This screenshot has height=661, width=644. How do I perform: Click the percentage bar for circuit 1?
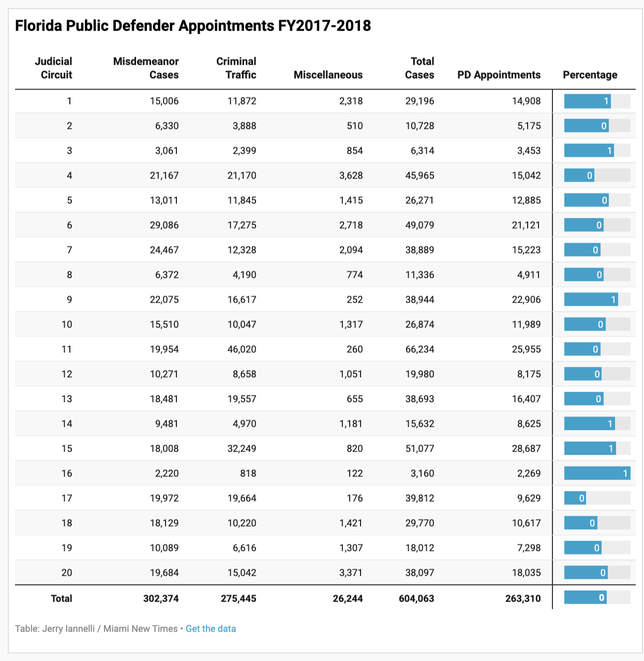coord(588,101)
